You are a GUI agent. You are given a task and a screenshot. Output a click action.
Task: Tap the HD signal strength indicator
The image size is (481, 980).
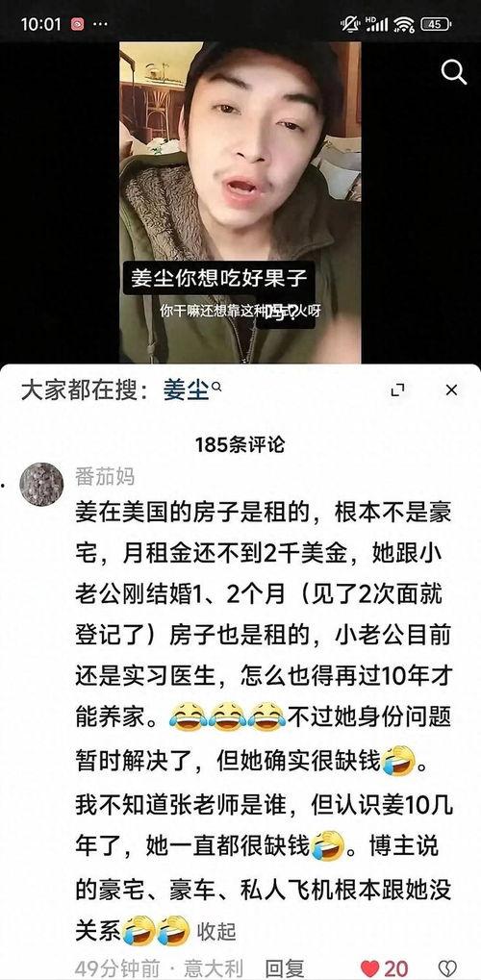click(377, 24)
